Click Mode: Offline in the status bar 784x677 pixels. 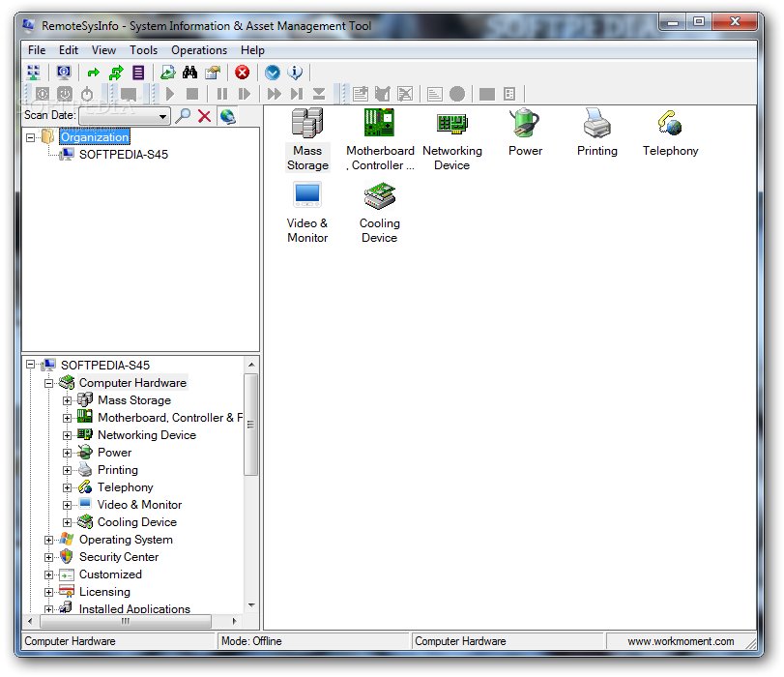point(251,641)
